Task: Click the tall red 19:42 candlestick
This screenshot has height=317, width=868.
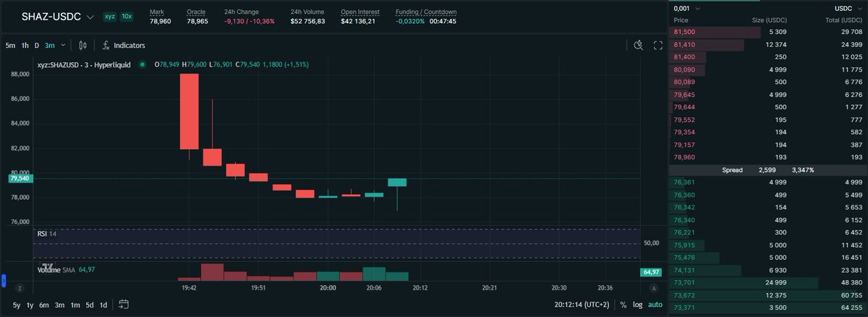Action: click(x=189, y=111)
